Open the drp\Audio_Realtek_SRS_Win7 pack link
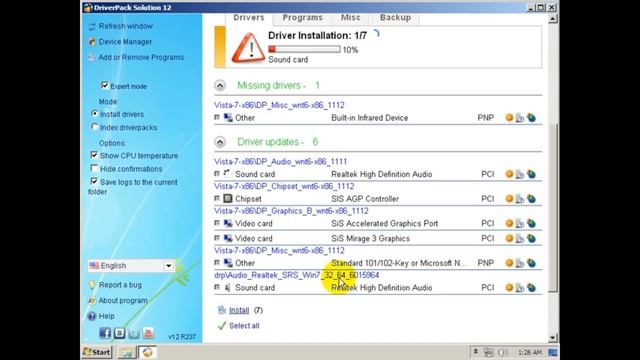The height and width of the screenshot is (360, 640). (297, 275)
